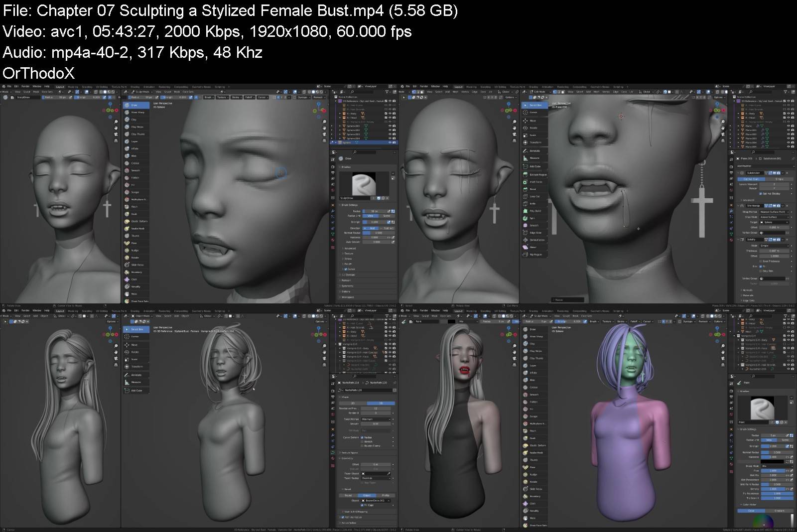The height and width of the screenshot is (532, 797).
Task: Choose the Poly Build tool in top-right frame
Action: (534, 211)
